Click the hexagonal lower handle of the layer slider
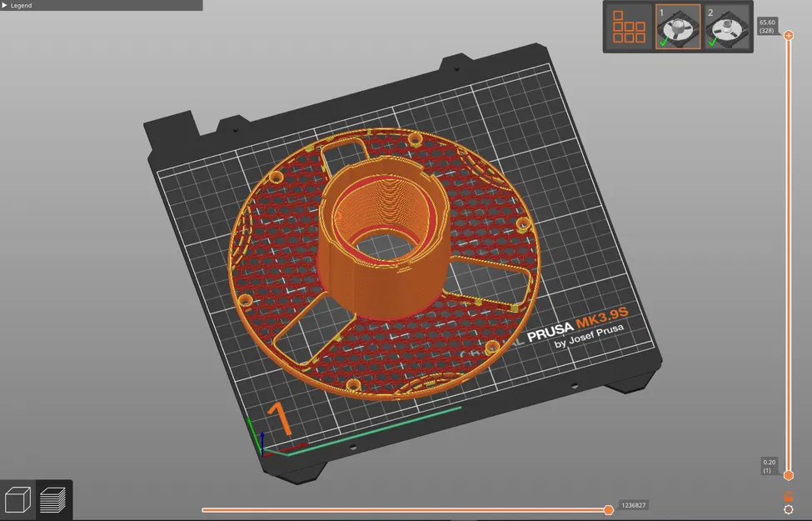Image resolution: width=812 pixels, height=521 pixels. (x=789, y=476)
